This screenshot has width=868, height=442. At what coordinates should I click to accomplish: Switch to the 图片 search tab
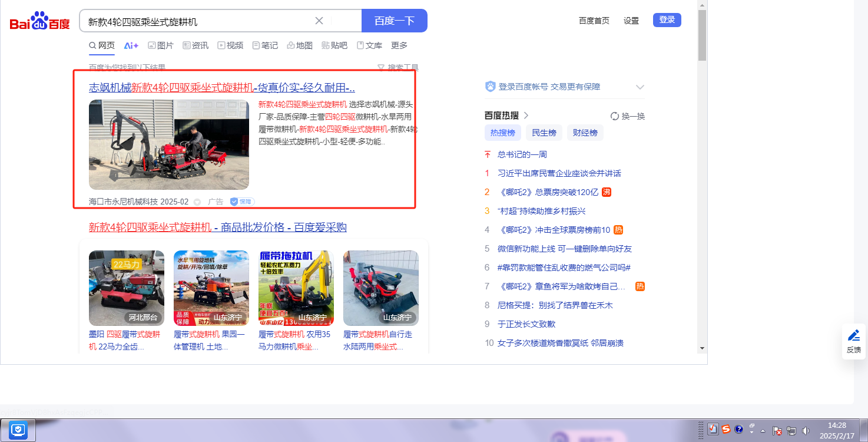pyautogui.click(x=160, y=45)
